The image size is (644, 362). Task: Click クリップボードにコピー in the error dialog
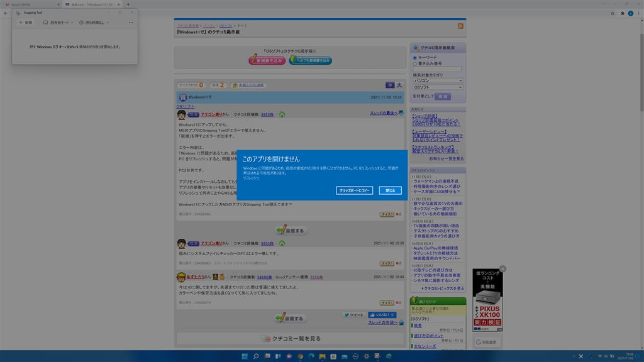(x=354, y=190)
